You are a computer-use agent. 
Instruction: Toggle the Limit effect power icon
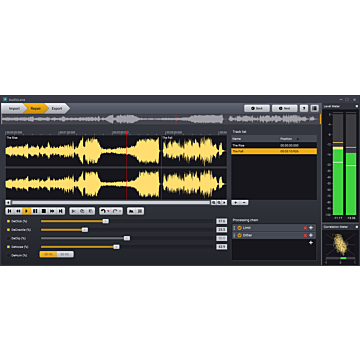tap(239, 228)
